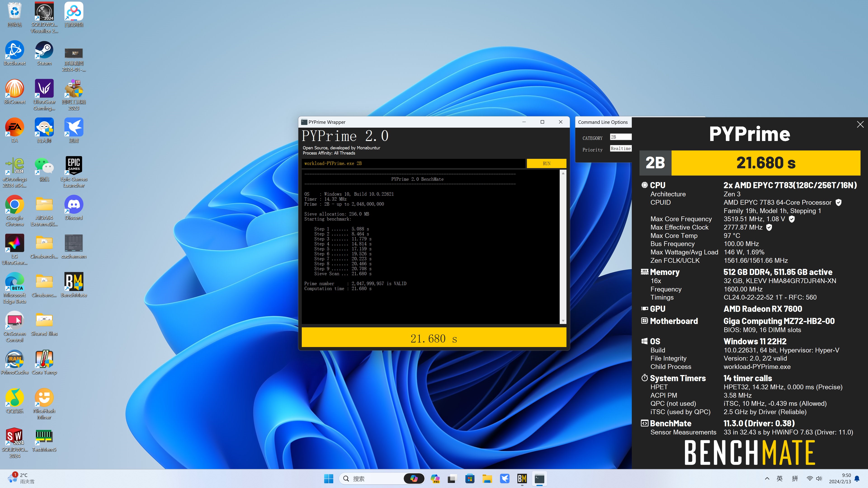Select the Tuba Toolbox 2023 icon
The image size is (868, 488).
[74, 95]
